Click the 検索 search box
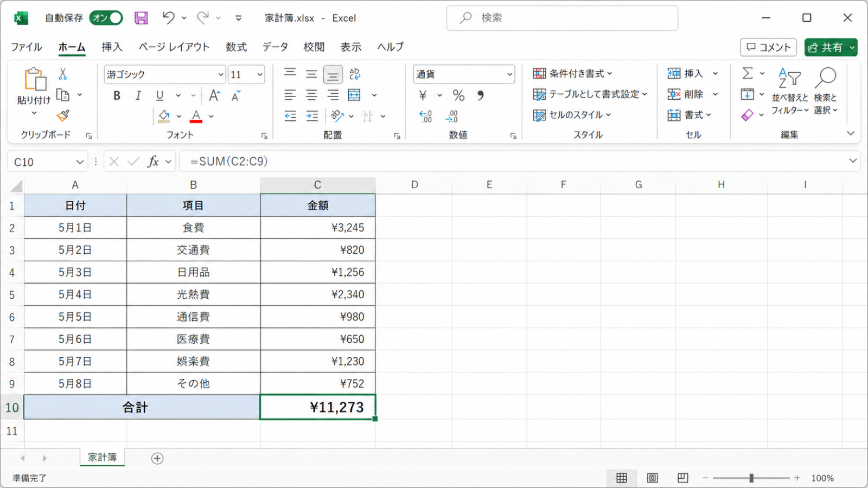The width and height of the screenshot is (868, 488). coord(562,18)
